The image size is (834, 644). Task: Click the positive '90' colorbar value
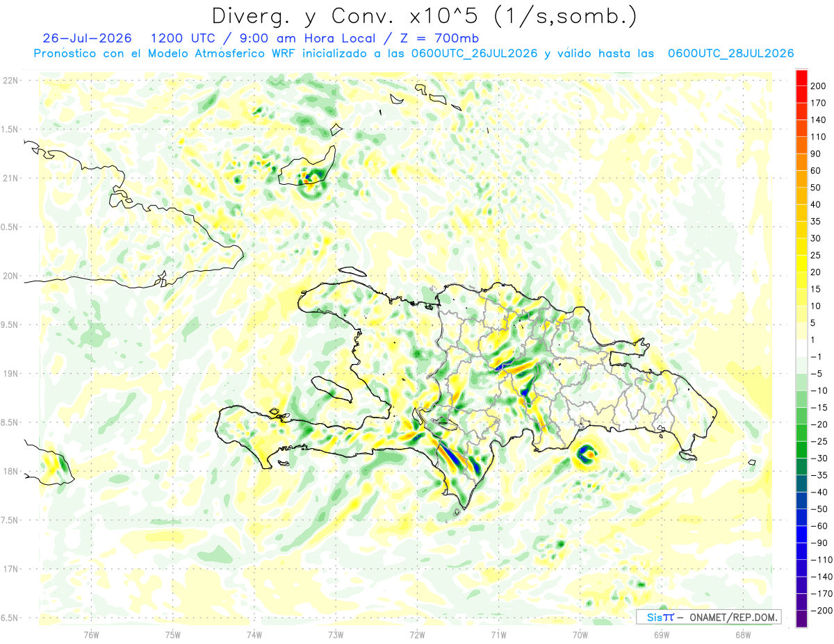[x=816, y=154]
